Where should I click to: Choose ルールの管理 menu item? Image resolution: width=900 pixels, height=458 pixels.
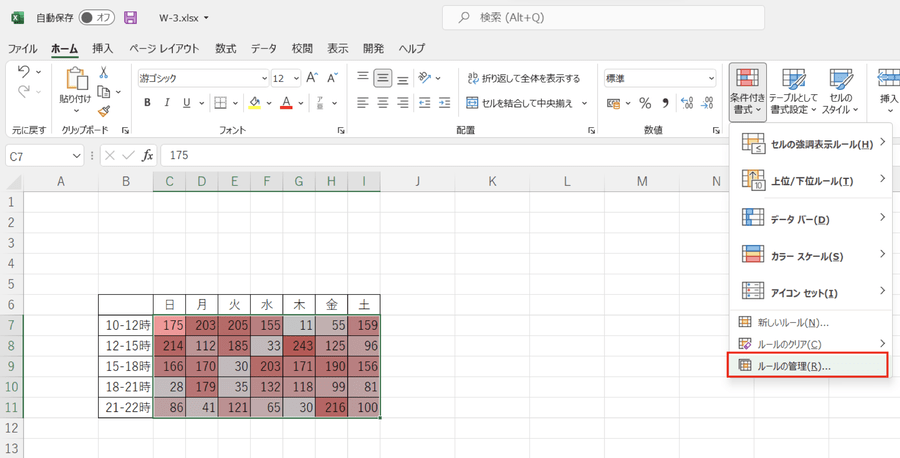pyautogui.click(x=808, y=366)
